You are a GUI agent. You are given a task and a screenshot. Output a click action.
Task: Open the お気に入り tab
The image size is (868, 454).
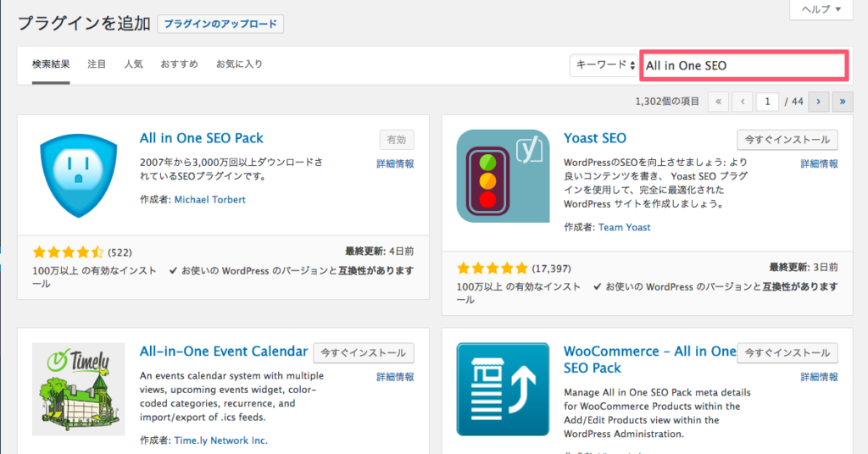tap(239, 64)
